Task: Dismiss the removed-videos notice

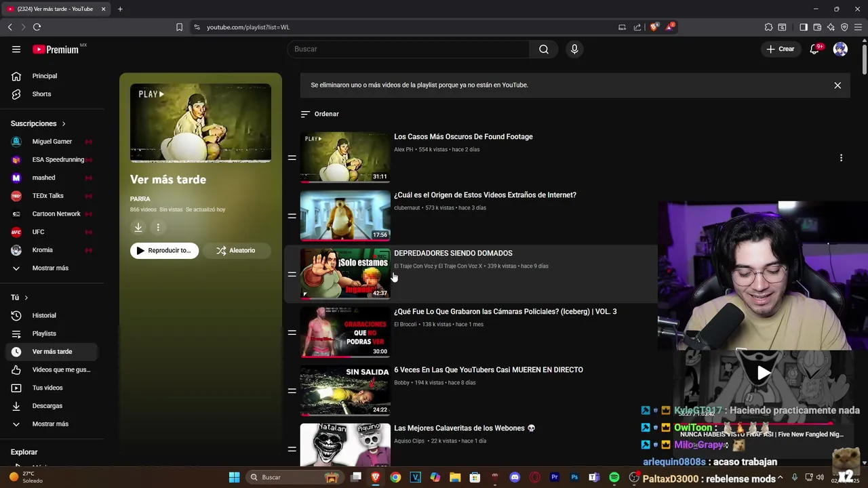Action: [x=837, y=85]
